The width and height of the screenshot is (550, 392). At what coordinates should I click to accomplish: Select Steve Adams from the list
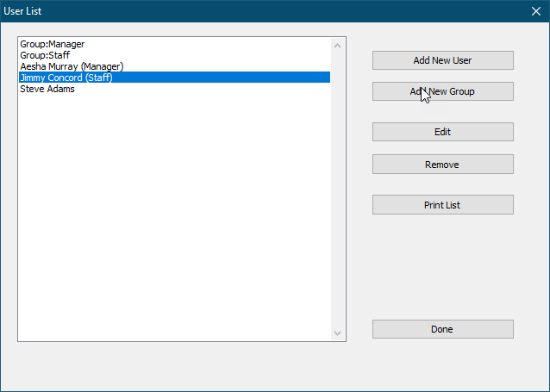point(47,89)
